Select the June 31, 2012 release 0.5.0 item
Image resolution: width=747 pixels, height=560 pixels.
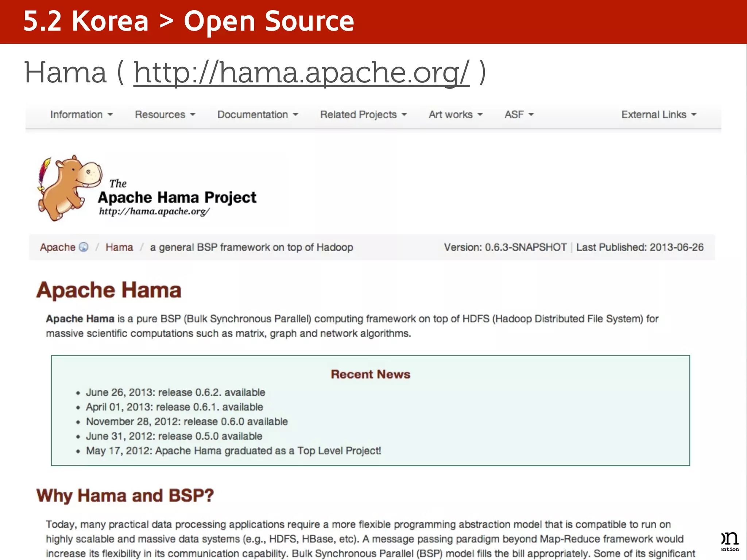click(x=174, y=436)
